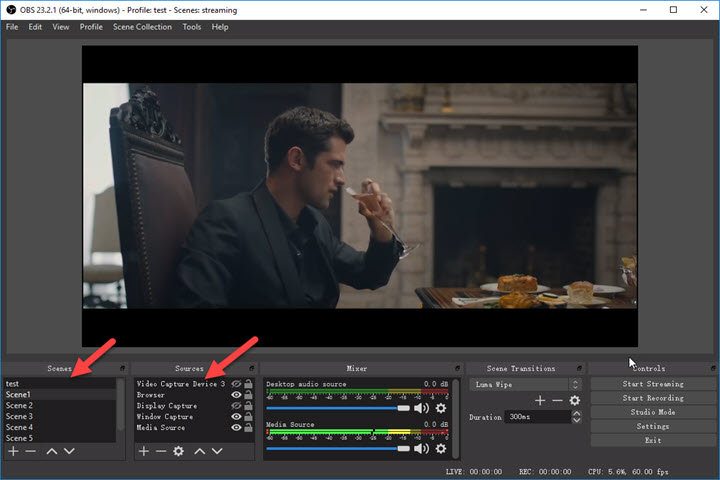The image size is (720, 480).
Task: Decrease transition Duration with down arrow
Action: point(576,420)
